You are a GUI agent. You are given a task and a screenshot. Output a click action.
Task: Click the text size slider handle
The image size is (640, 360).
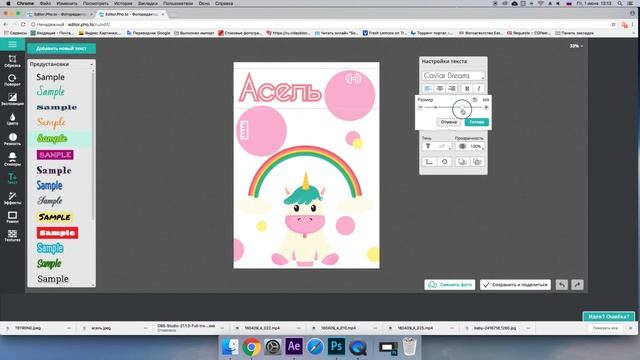(x=462, y=107)
